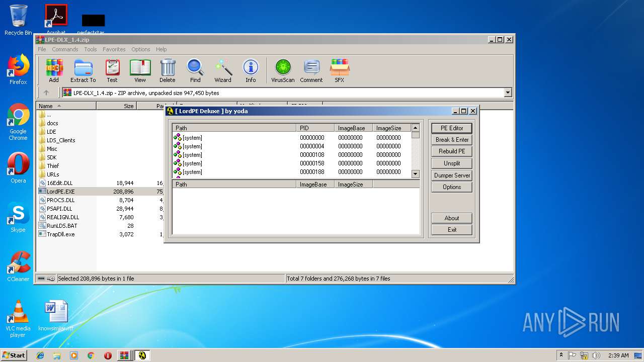The image size is (644, 362).
Task: Click the SFX toolbar icon
Action: (x=340, y=70)
